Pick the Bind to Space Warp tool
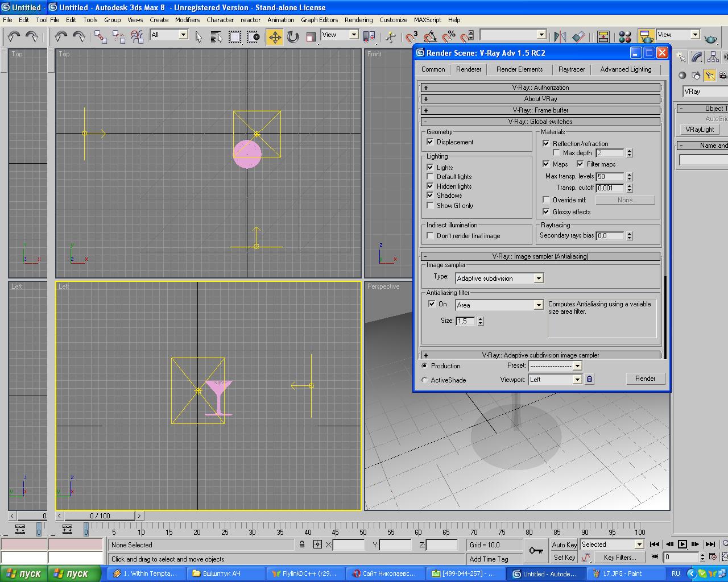 137,37
